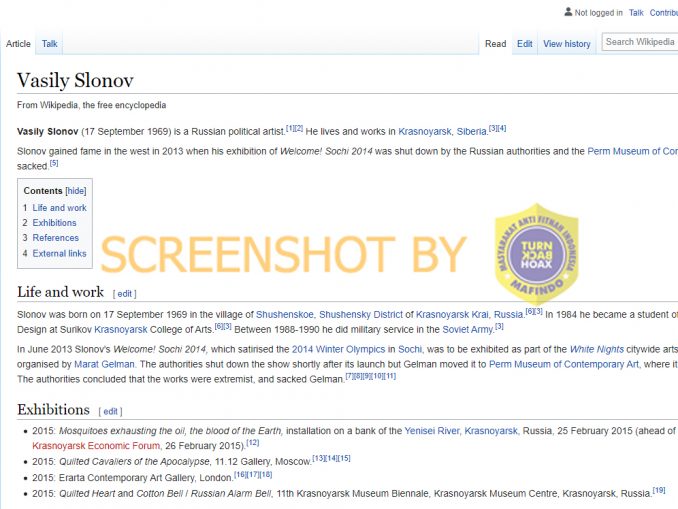Open the Yenisei River link
This screenshot has width=678, height=509.
432,431
